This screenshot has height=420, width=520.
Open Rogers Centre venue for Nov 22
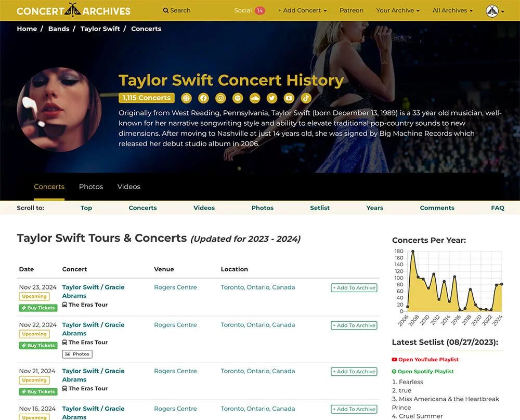click(175, 325)
